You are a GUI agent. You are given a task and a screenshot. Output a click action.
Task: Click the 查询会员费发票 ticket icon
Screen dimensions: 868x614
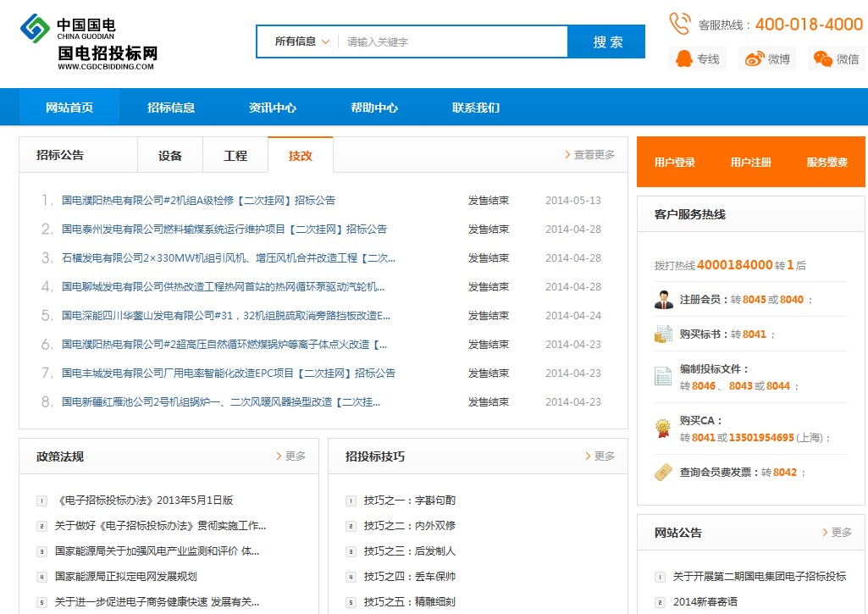pyautogui.click(x=664, y=473)
